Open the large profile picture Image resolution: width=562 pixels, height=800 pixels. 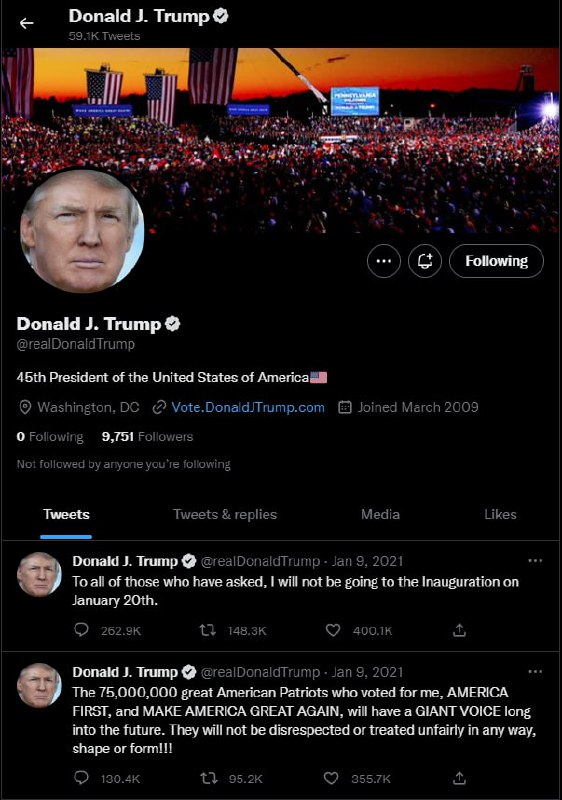pyautogui.click(x=82, y=231)
